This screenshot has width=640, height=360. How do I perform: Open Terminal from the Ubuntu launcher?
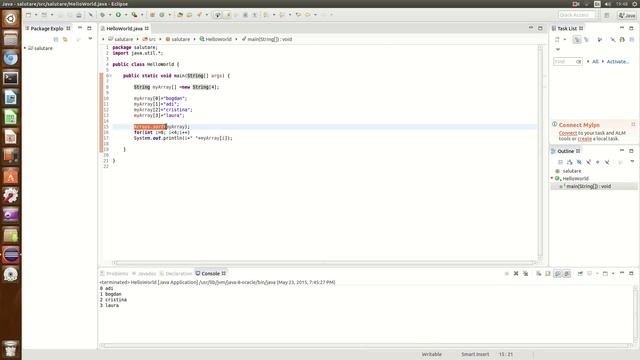pos(11,78)
